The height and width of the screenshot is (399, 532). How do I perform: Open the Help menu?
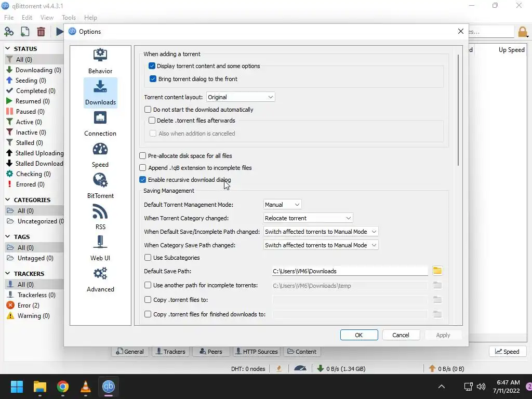point(90,17)
